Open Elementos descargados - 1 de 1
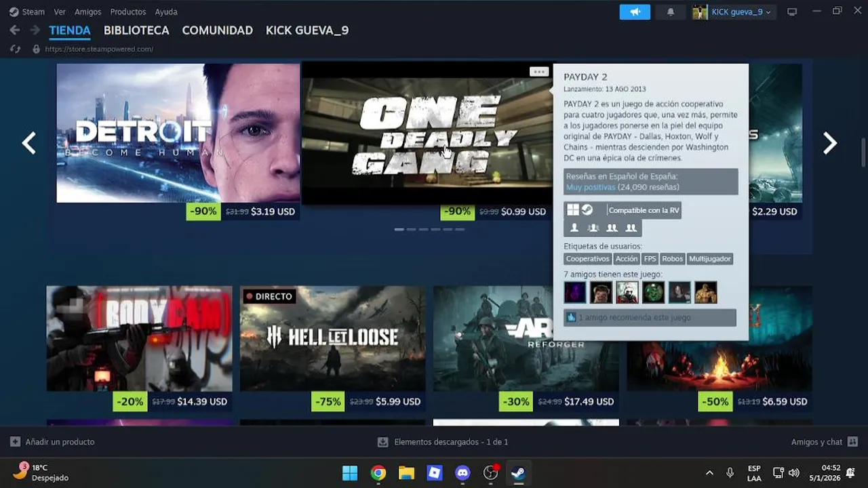The height and width of the screenshot is (488, 868). [451, 442]
